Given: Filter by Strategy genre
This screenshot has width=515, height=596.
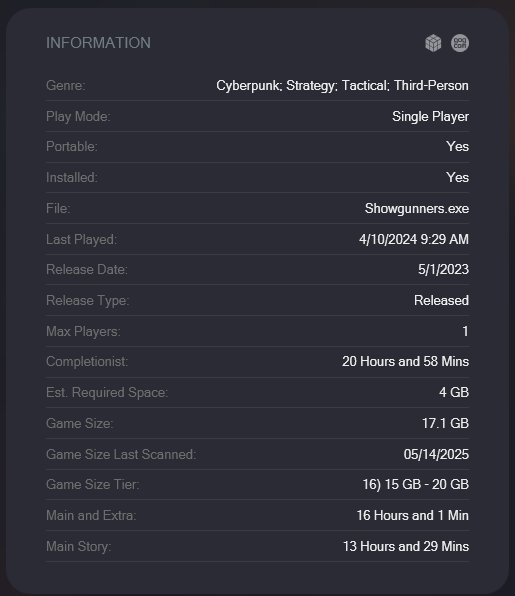Looking at the screenshot, I should (310, 86).
